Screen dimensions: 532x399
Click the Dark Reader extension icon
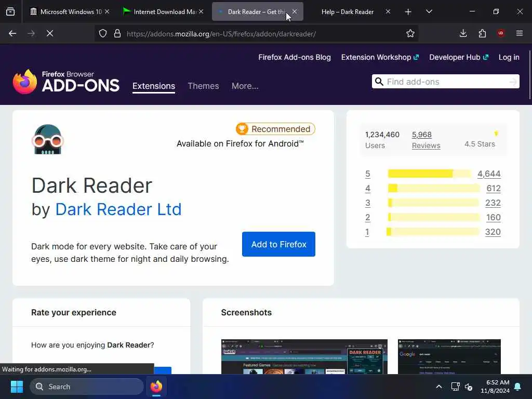47,139
